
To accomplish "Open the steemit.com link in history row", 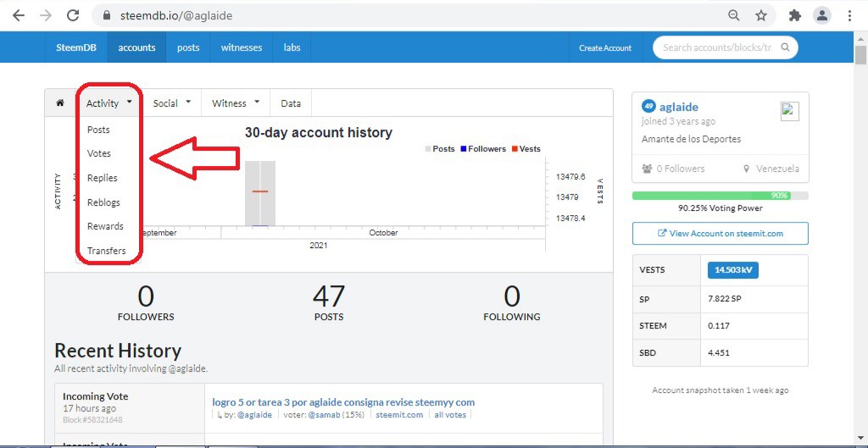I will [399, 415].
